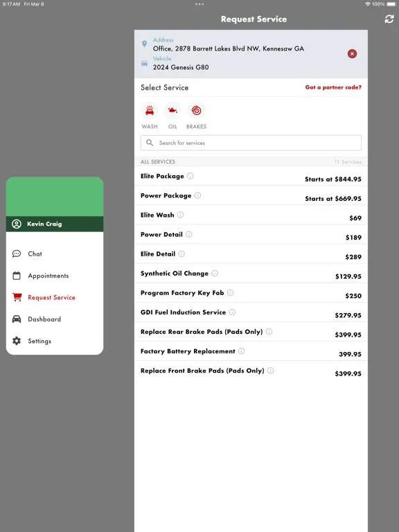The image size is (399, 532).
Task: Tap the Kevin Craig profile icon
Action: pos(17,224)
